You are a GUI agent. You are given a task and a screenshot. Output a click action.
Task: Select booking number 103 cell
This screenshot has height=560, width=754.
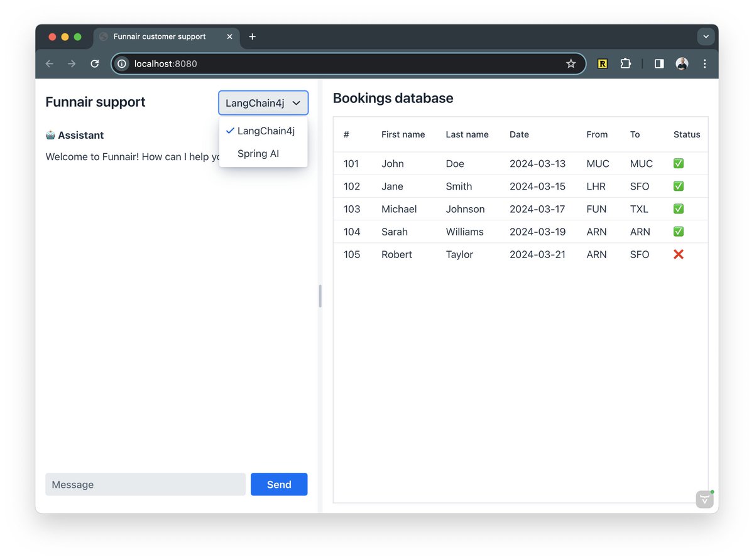(x=352, y=208)
